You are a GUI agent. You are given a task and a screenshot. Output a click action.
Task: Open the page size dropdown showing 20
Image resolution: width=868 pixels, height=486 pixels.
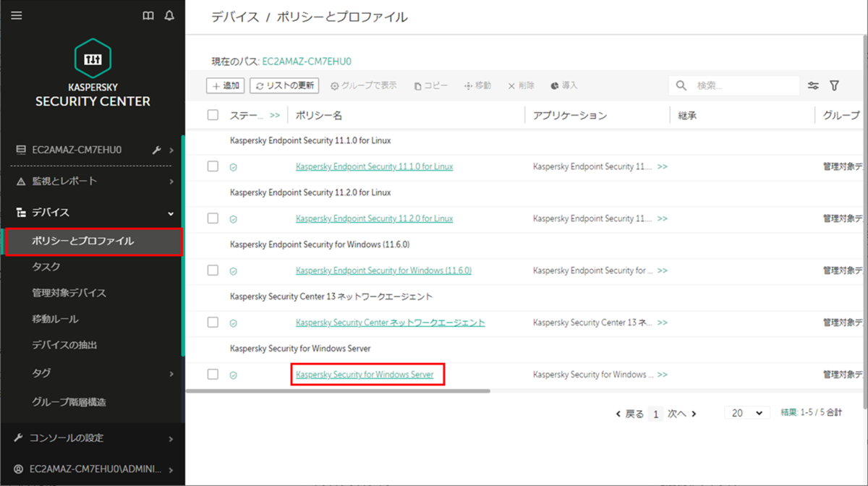point(746,412)
